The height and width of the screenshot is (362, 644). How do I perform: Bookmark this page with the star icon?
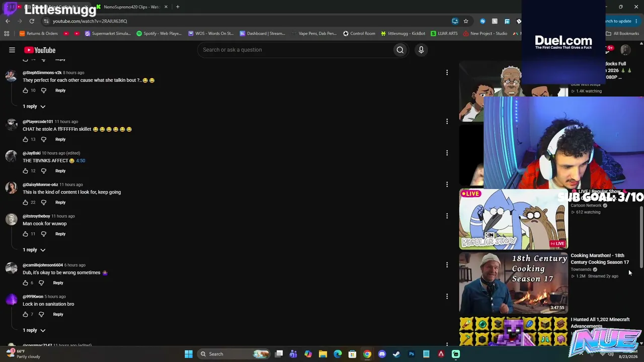(466, 21)
